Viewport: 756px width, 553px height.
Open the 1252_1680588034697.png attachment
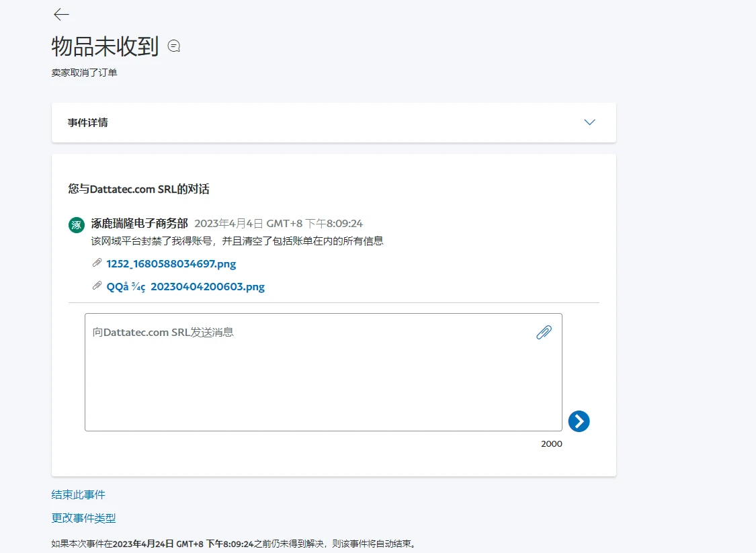[x=171, y=264]
